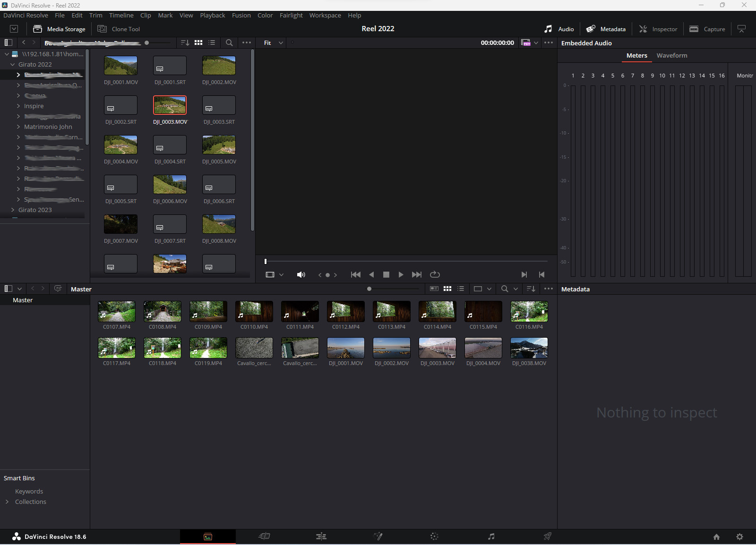Switch to the Waveform tab
The width and height of the screenshot is (756, 545).
pyautogui.click(x=672, y=55)
